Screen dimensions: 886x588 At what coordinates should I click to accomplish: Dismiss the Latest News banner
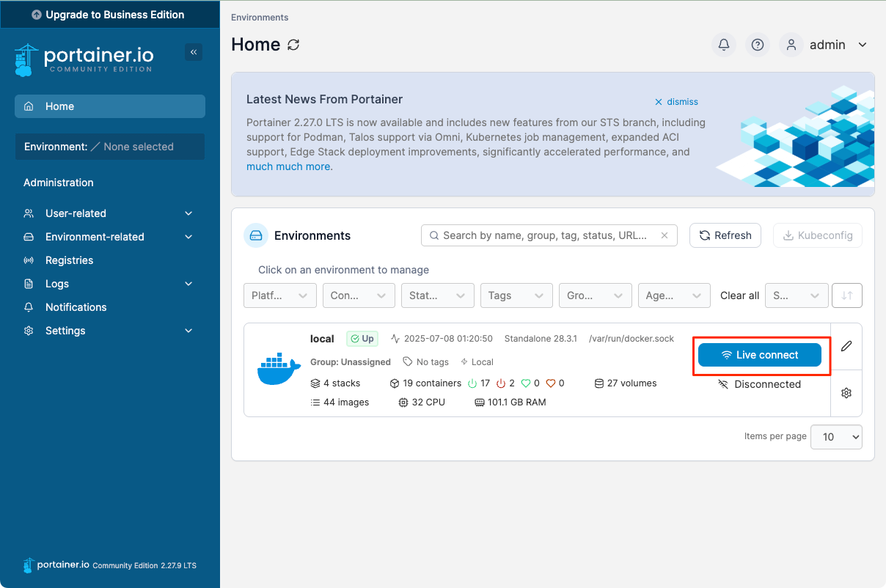click(x=676, y=102)
